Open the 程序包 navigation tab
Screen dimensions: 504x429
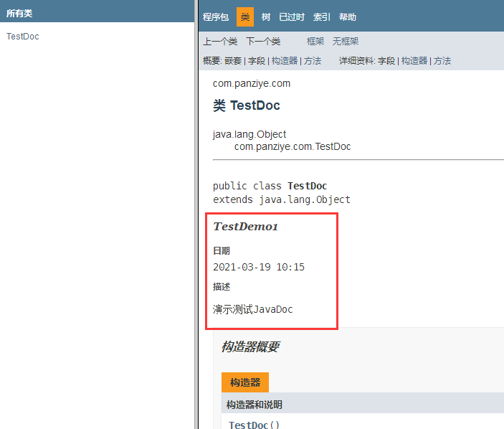pyautogui.click(x=215, y=16)
